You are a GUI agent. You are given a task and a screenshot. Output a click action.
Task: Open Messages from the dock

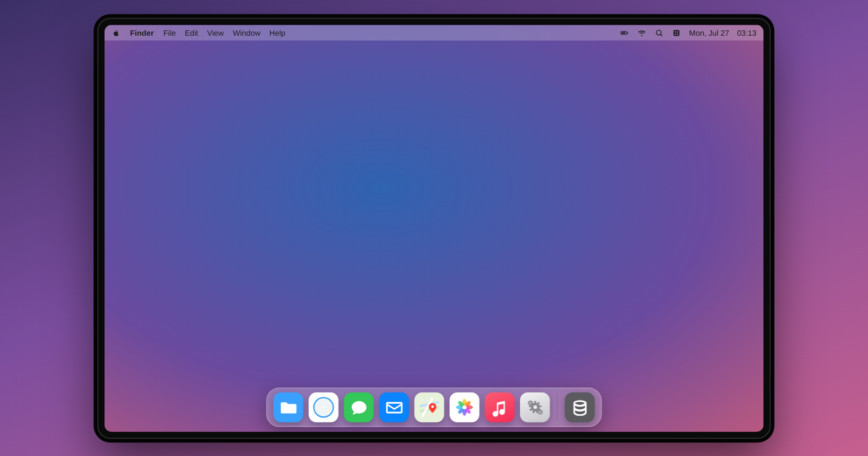coord(359,407)
